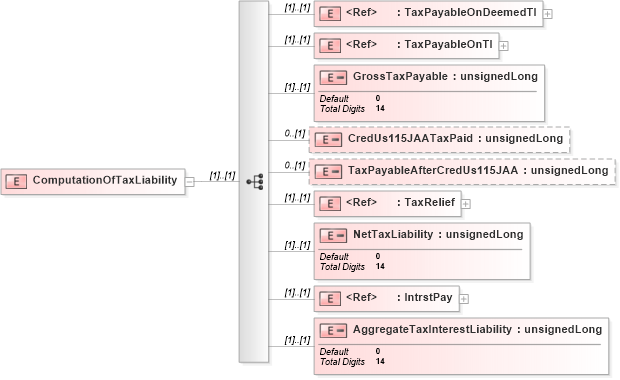Click the CredUs115JAATaxPaid element icon
The height and width of the screenshot is (380, 620).
(328, 139)
